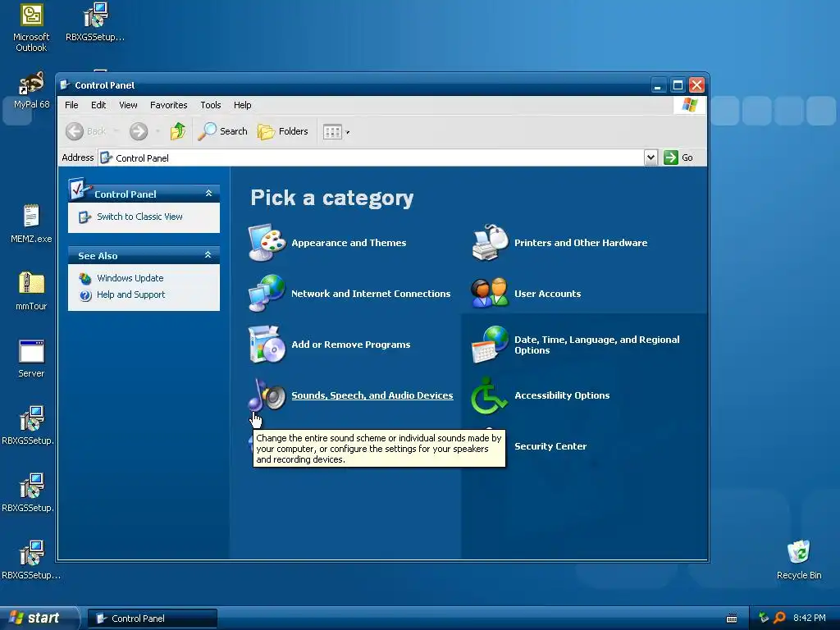Open the Back button history dropdown arrow
Screen dimensions: 840x630
point(116,131)
